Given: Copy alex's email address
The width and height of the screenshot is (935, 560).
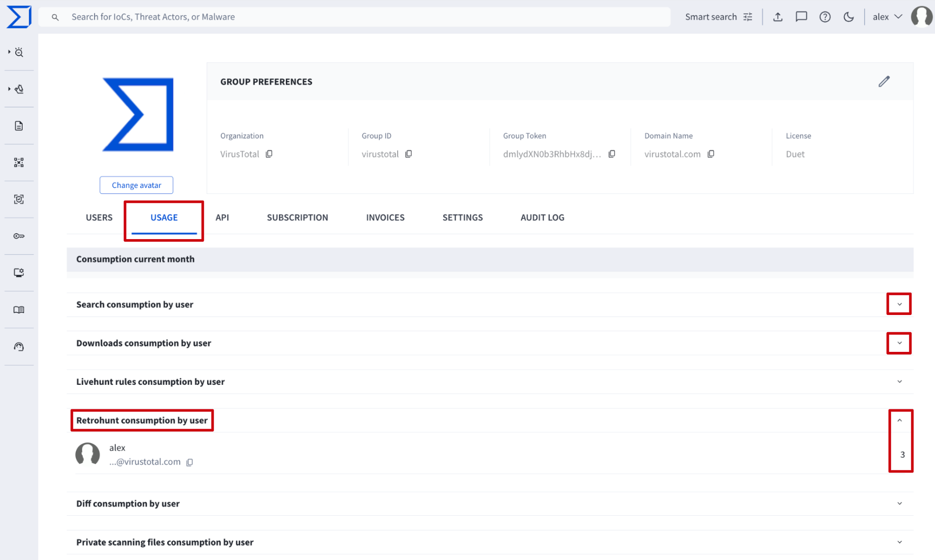Looking at the screenshot, I should pos(189,462).
